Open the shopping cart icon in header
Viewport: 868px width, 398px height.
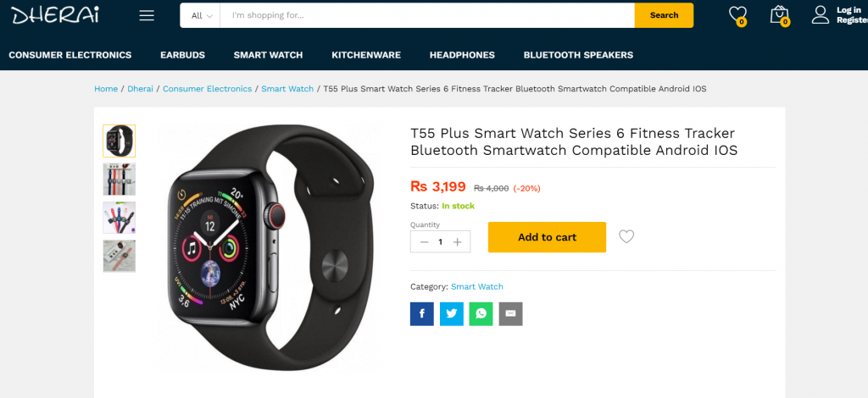[x=780, y=14]
